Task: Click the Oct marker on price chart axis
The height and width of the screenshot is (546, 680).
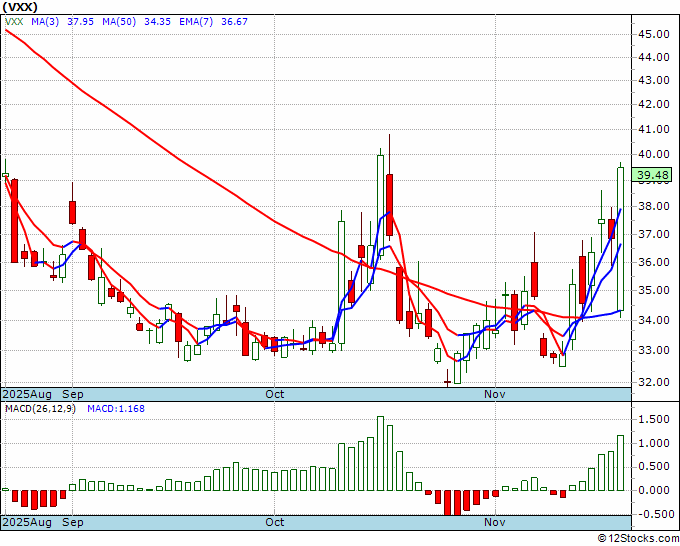Action: (x=274, y=394)
